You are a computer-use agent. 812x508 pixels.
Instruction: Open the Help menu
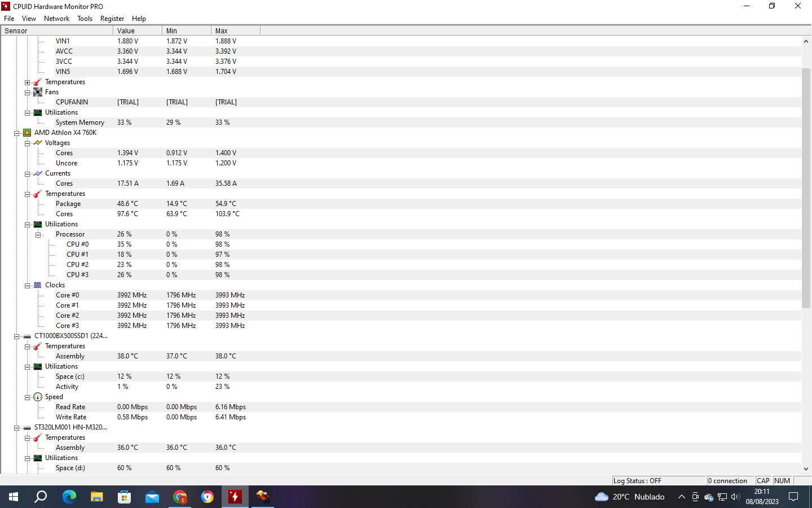(139, 19)
